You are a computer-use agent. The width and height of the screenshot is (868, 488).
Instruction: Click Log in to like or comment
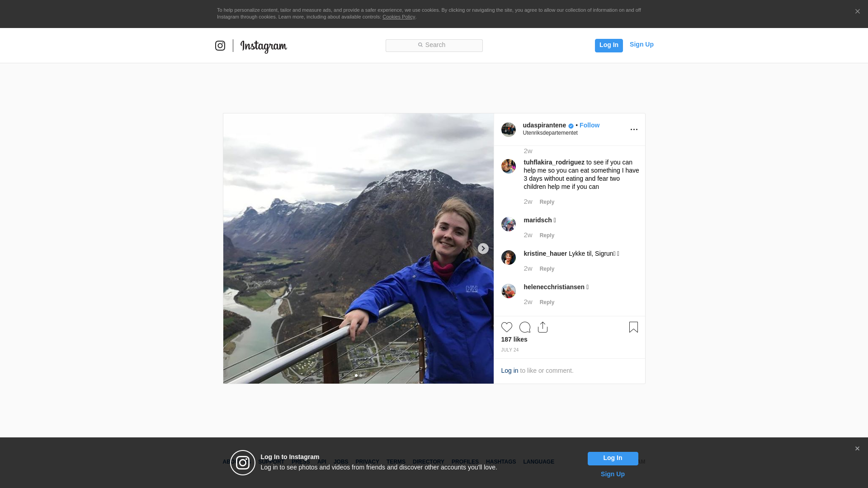[x=509, y=371]
